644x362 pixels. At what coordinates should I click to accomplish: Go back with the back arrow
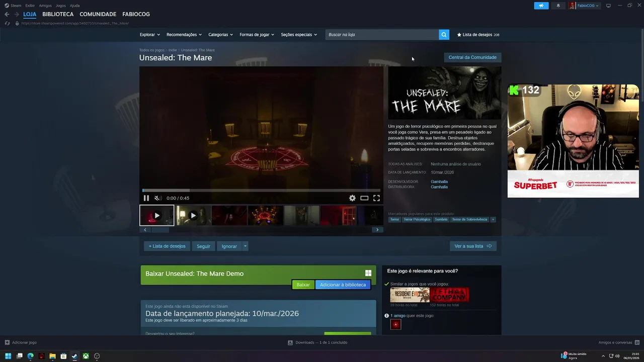(x=7, y=14)
